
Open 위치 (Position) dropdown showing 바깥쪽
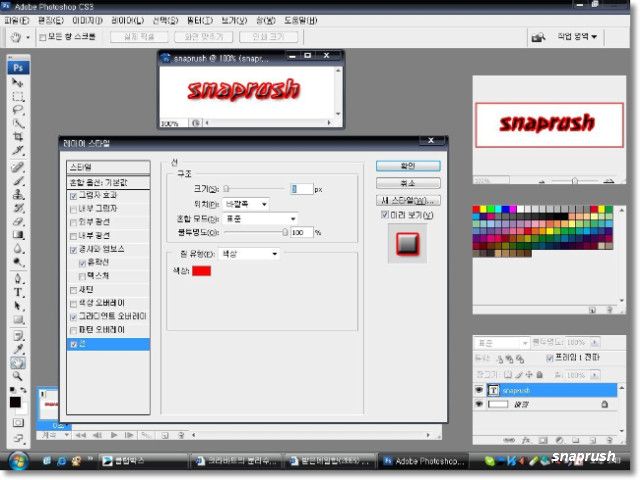246,204
